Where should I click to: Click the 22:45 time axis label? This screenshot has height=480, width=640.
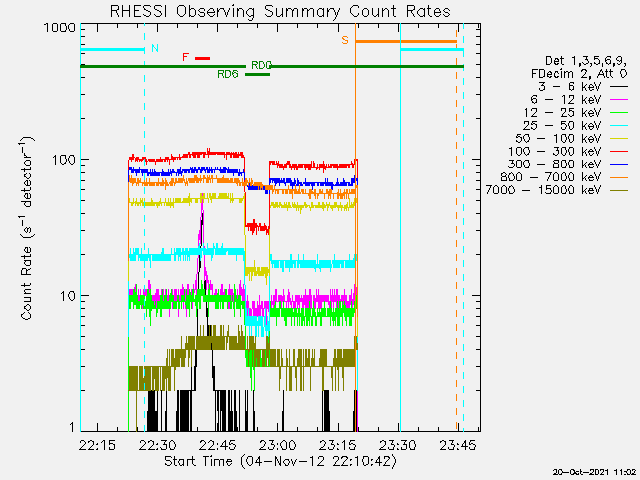point(218,445)
